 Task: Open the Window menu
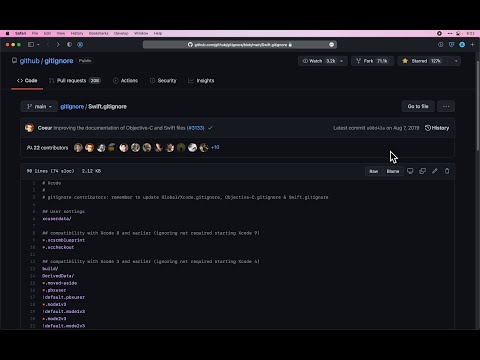click(141, 33)
